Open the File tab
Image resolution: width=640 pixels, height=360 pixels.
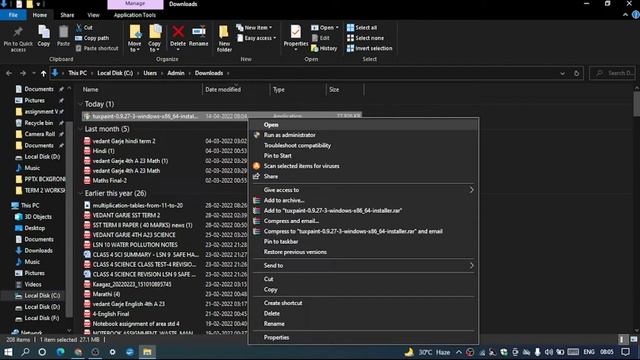[13, 15]
